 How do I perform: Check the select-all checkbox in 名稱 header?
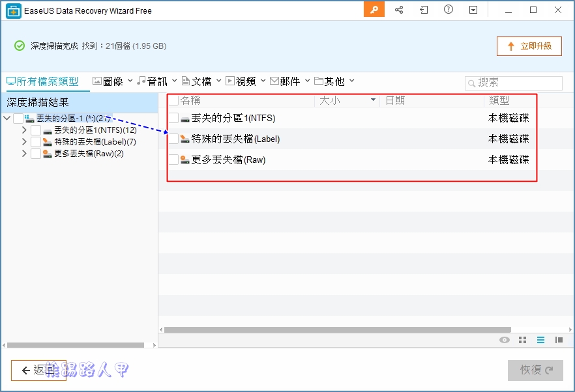pos(173,100)
